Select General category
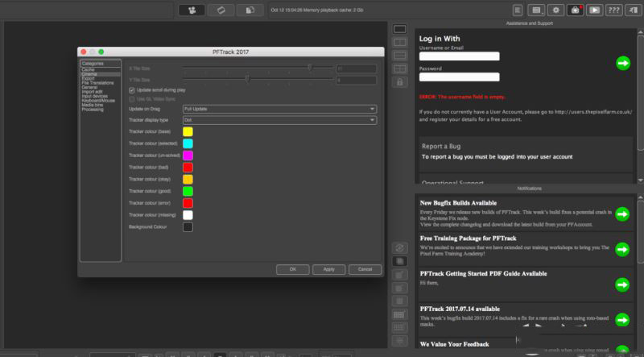 [x=89, y=88]
